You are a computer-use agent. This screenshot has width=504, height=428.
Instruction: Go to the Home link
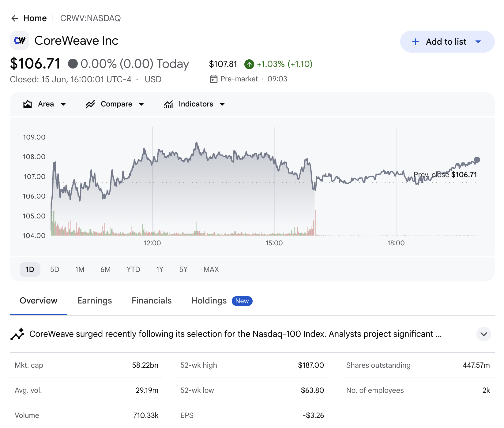[x=35, y=18]
